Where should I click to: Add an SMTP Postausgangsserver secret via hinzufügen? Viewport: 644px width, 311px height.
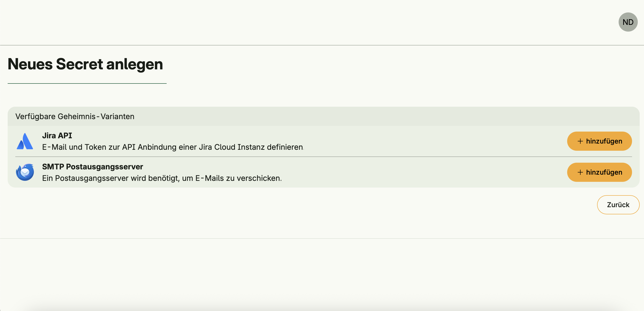599,172
